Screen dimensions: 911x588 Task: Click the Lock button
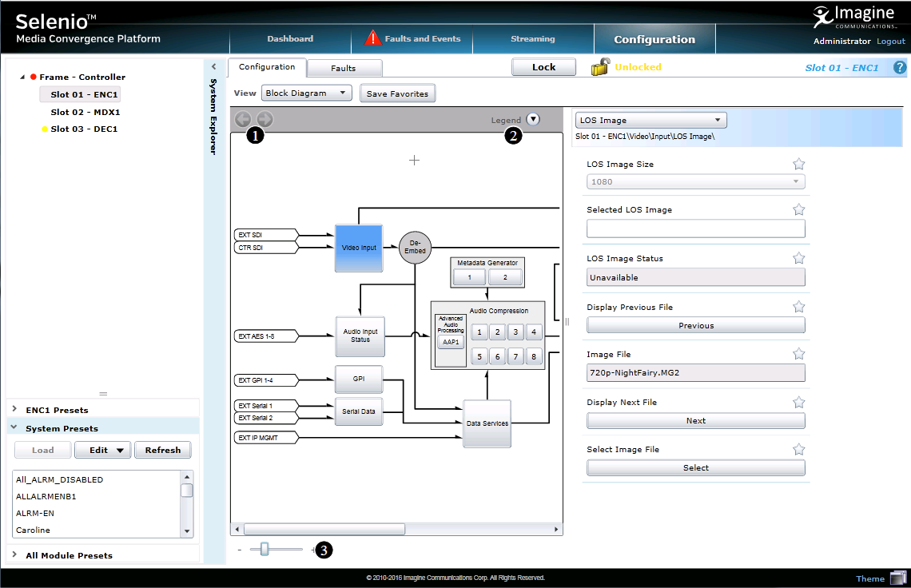pos(544,67)
